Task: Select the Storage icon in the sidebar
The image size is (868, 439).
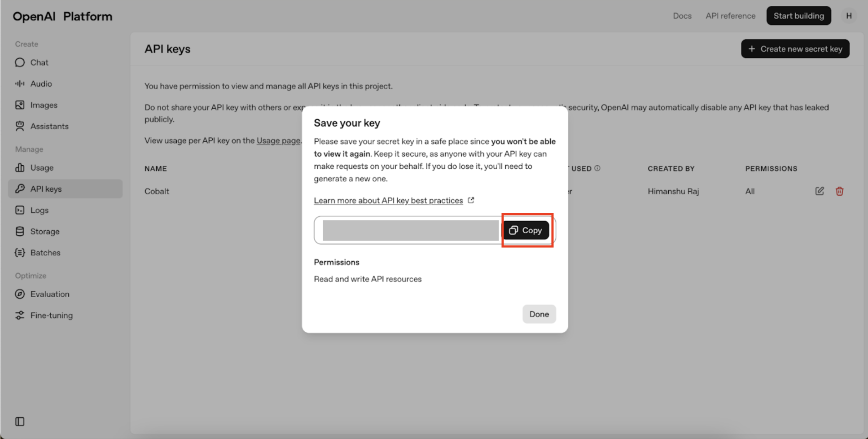Action: tap(19, 231)
